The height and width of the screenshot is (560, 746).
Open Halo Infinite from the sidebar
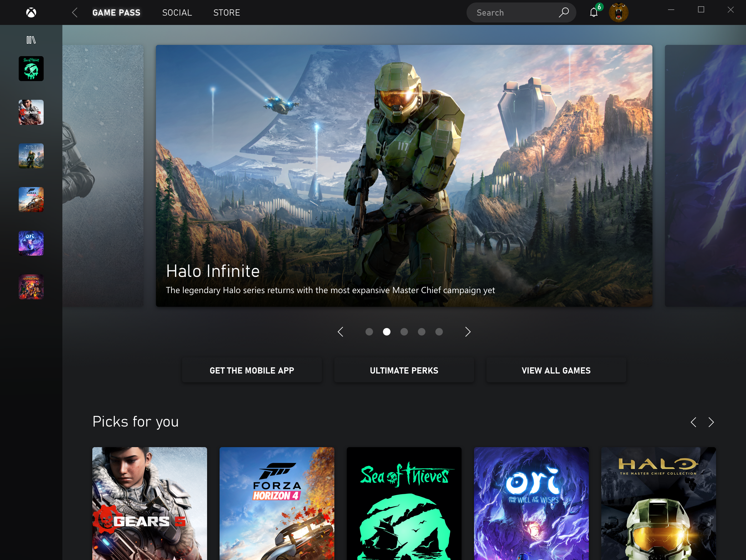[x=31, y=156]
